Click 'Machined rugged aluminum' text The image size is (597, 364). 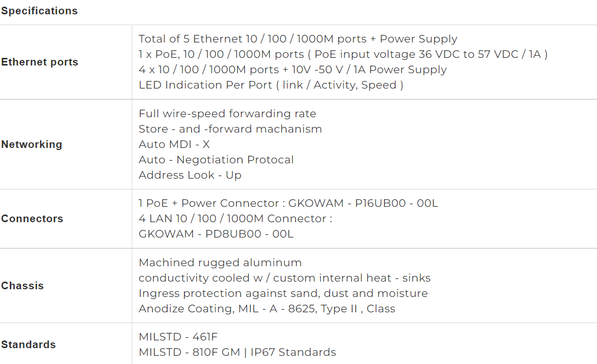coord(220,263)
